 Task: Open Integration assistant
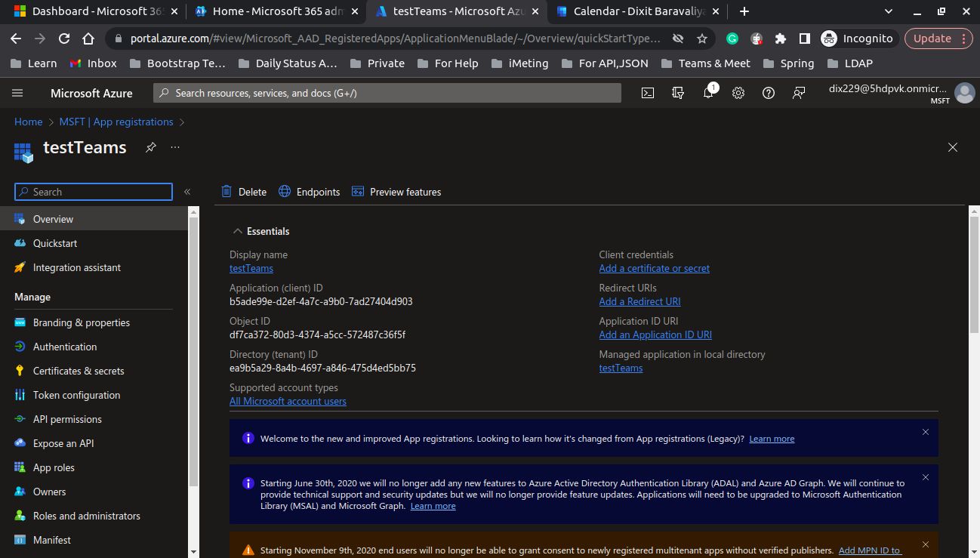pyautogui.click(x=94, y=267)
